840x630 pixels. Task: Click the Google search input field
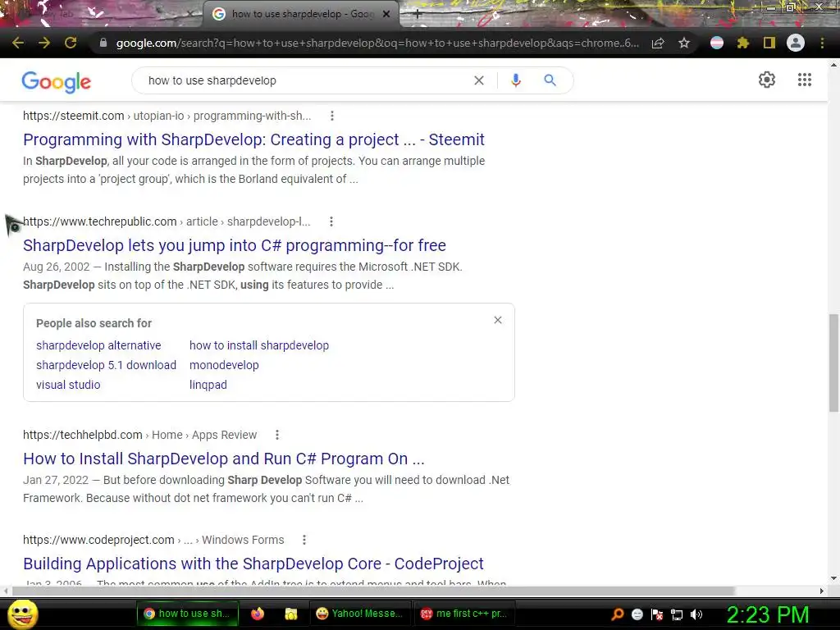305,80
